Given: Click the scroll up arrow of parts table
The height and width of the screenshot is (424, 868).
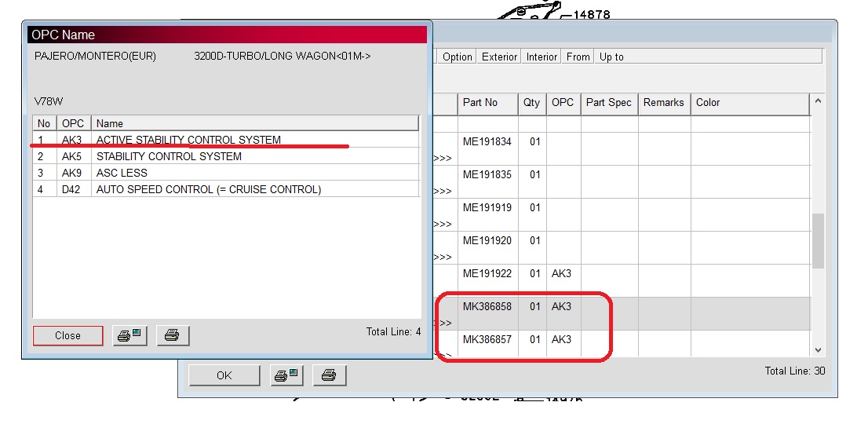Looking at the screenshot, I should click(818, 101).
